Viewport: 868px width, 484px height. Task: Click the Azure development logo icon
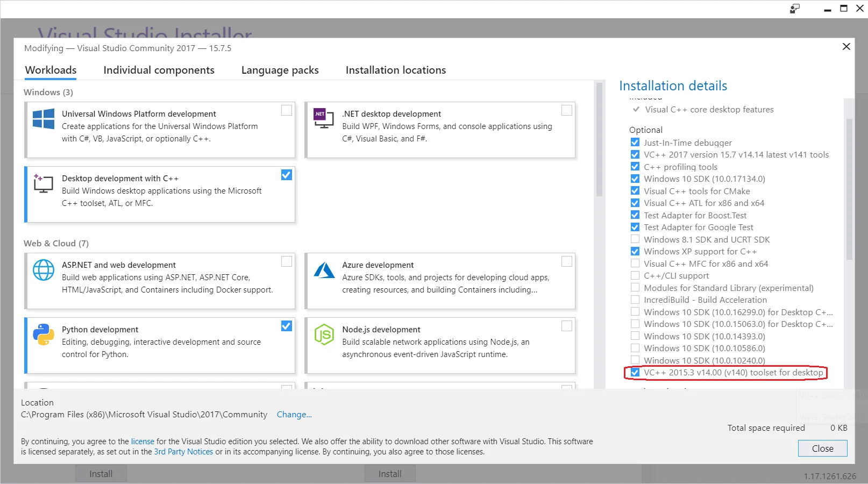click(x=324, y=270)
